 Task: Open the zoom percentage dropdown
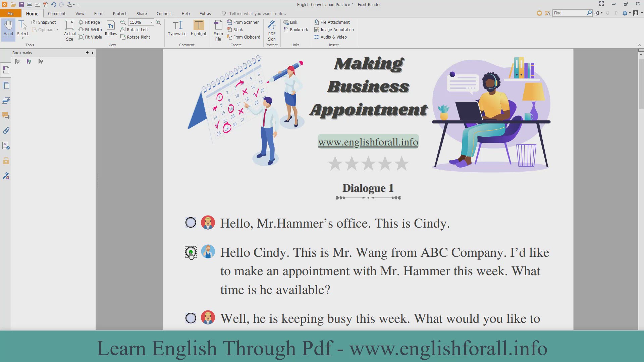[x=152, y=22]
